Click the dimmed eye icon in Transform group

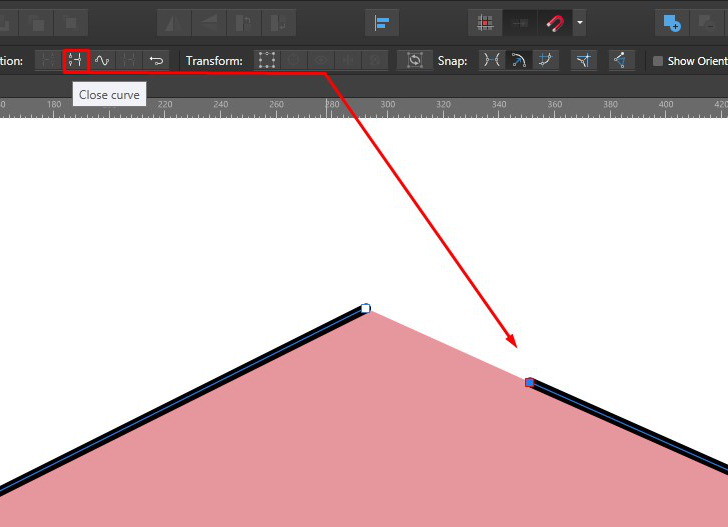click(x=321, y=60)
